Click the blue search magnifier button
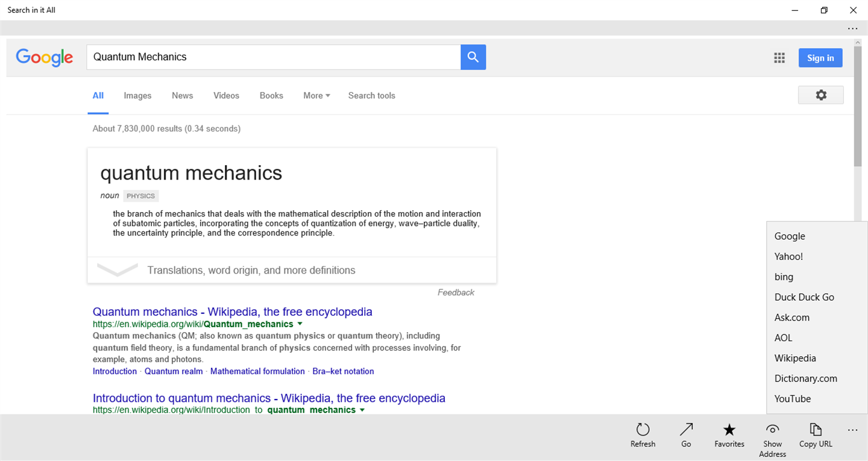 (473, 57)
